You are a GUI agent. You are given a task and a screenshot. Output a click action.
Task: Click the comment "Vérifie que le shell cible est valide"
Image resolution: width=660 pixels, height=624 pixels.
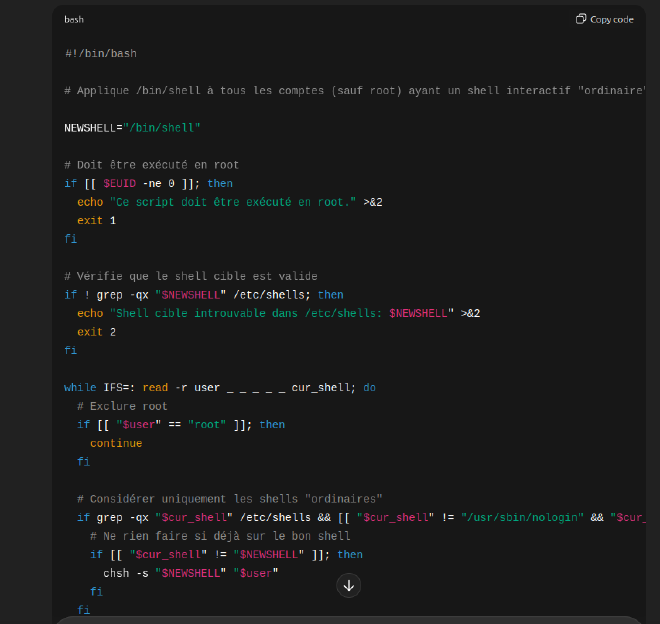(190, 276)
